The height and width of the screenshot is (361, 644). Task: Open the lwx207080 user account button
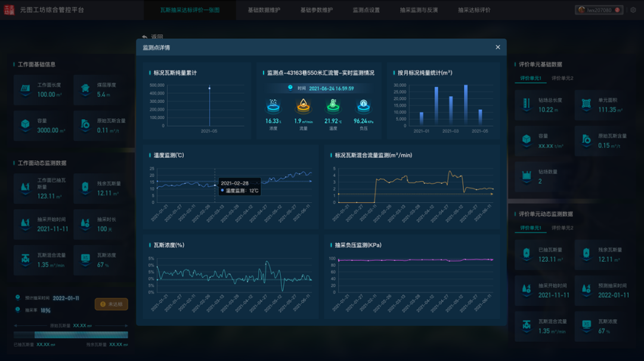599,10
